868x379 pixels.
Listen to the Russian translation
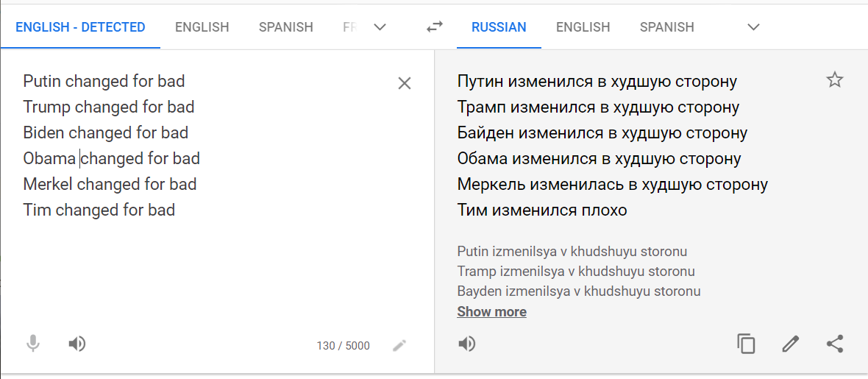point(467,344)
